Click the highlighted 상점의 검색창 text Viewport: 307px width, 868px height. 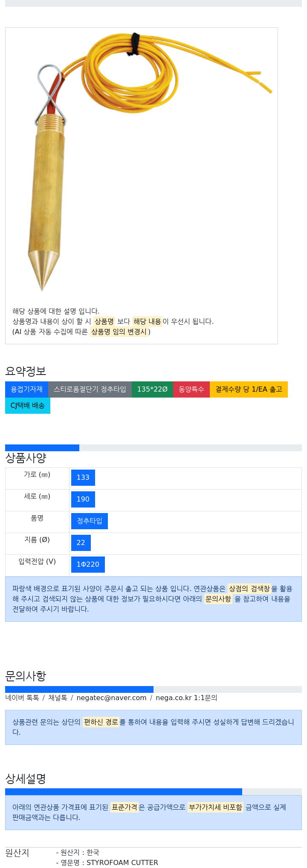(x=249, y=589)
